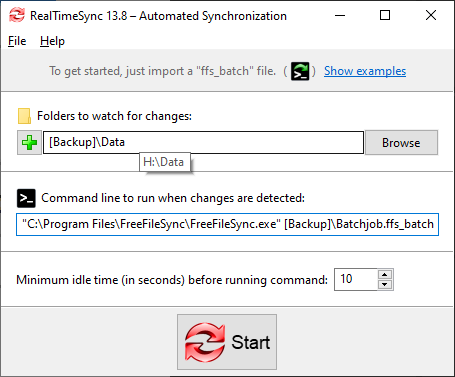
Task: Click the H:\Data tooltip popup
Action: pos(165,162)
